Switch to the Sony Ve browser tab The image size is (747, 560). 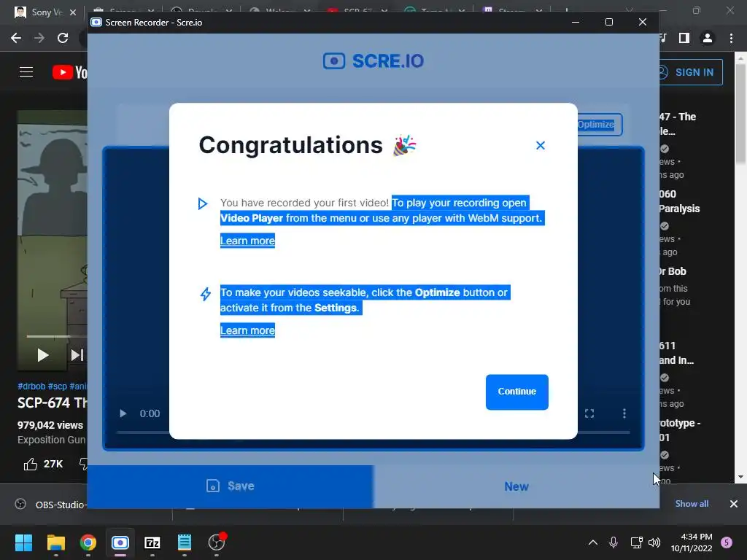pyautogui.click(x=46, y=12)
